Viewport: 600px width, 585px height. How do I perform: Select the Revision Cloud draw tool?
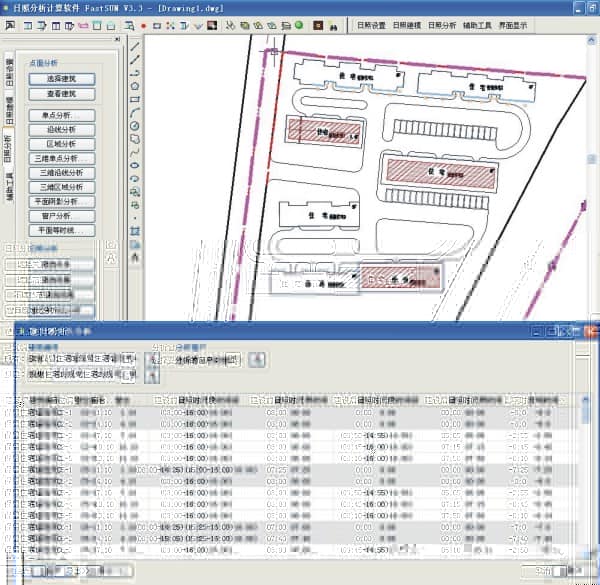(135, 139)
